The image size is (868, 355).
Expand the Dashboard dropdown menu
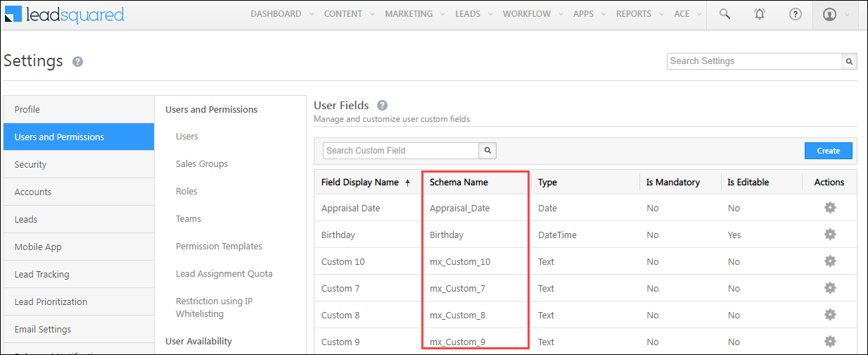point(281,14)
